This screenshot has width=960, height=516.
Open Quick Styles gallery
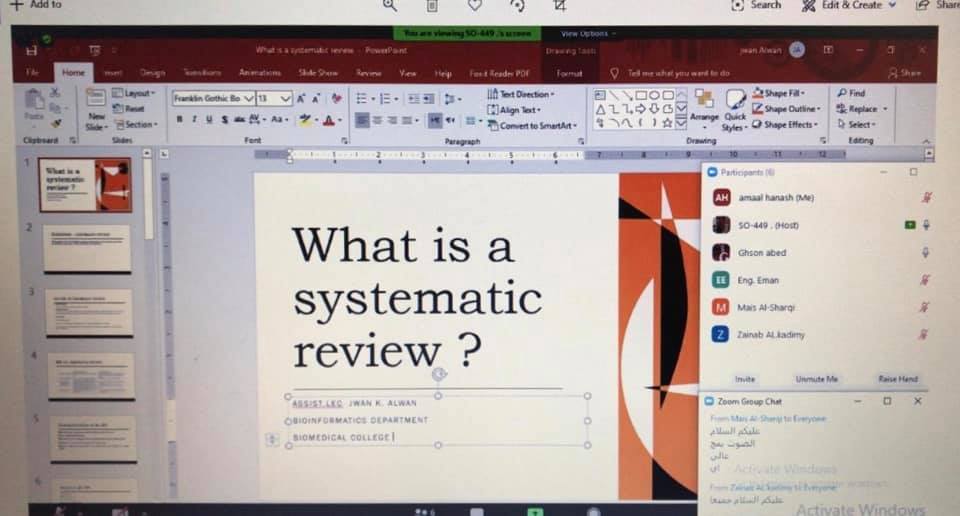click(x=735, y=104)
